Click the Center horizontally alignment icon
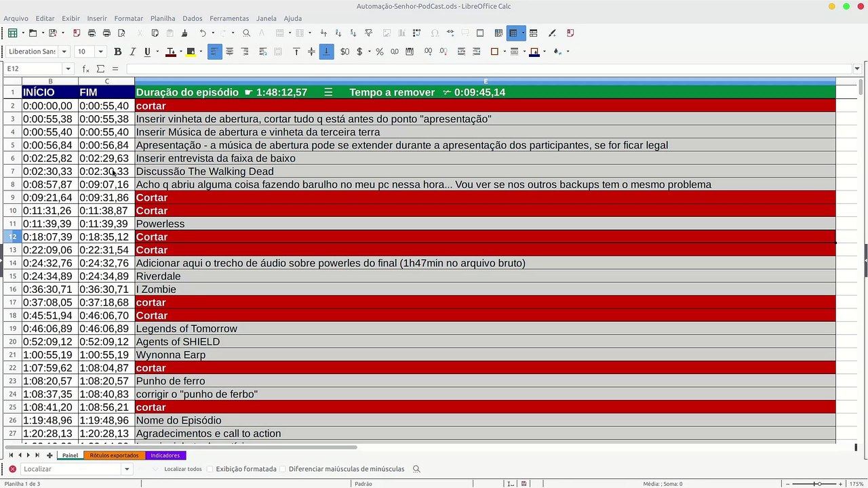 tap(230, 52)
